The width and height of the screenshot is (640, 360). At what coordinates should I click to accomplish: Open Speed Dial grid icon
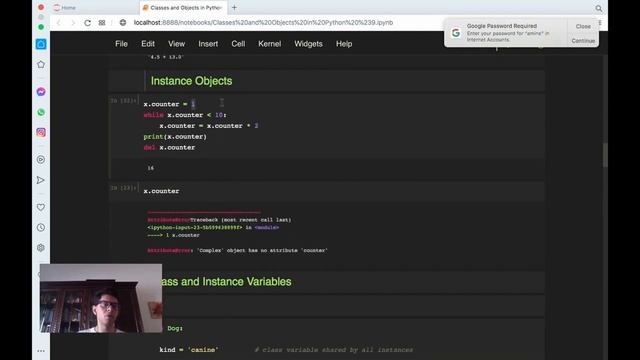(x=102, y=22)
